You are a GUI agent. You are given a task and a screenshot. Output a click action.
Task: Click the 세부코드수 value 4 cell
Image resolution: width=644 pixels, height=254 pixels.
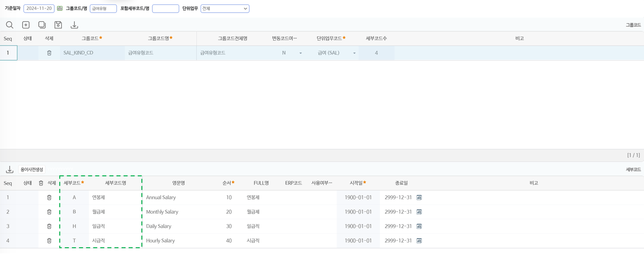pos(376,53)
